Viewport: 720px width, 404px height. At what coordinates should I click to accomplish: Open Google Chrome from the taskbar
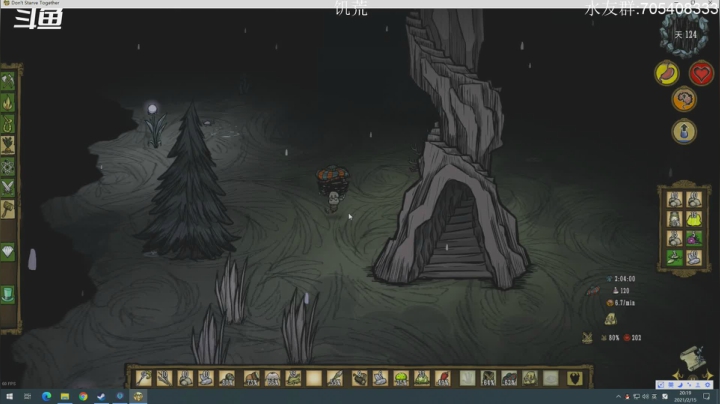coord(83,396)
